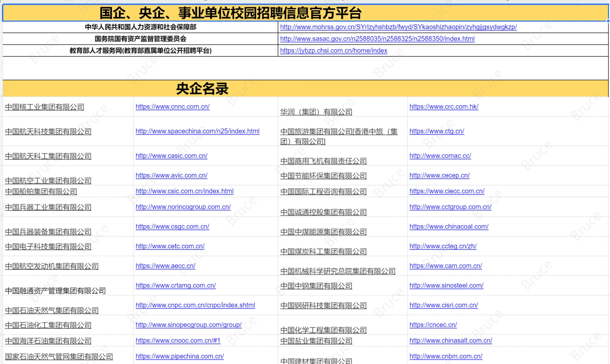Click company name 中国航空发动机集团有限公司
This screenshot has width=610, height=364.
pos(52,266)
